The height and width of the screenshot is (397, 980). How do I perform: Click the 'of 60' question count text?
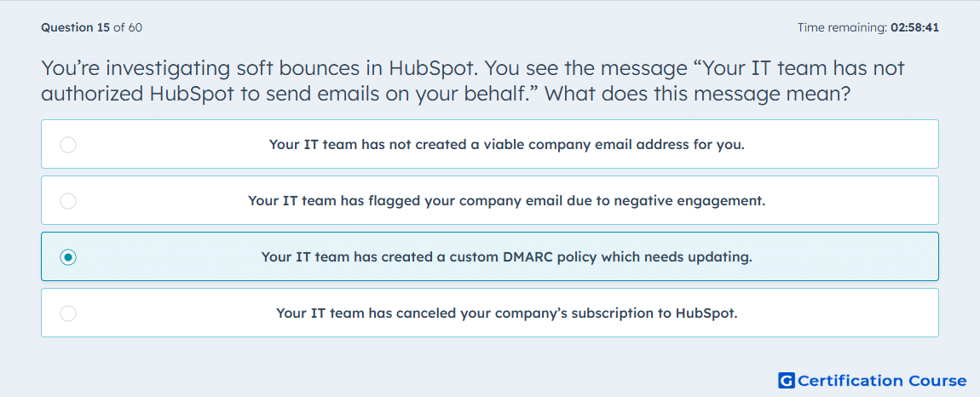[x=128, y=27]
